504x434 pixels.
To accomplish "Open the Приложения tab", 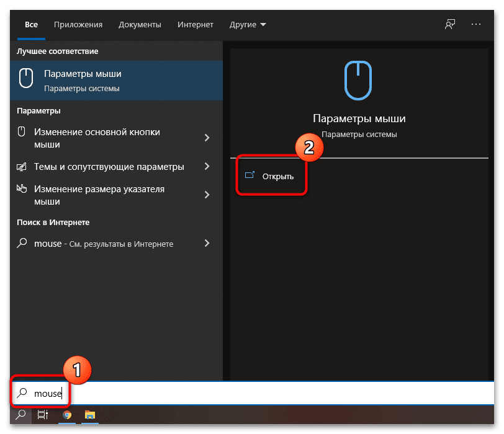I will tap(78, 25).
